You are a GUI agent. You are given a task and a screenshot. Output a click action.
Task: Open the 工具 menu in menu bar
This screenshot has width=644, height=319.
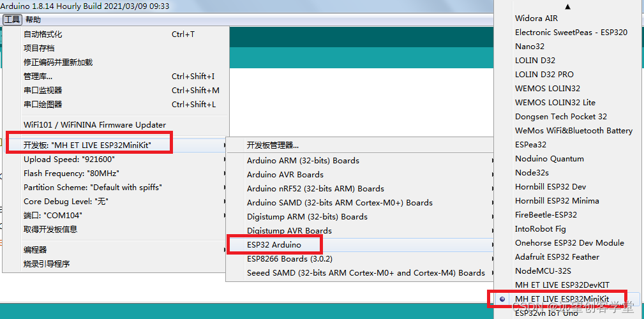[x=12, y=20]
